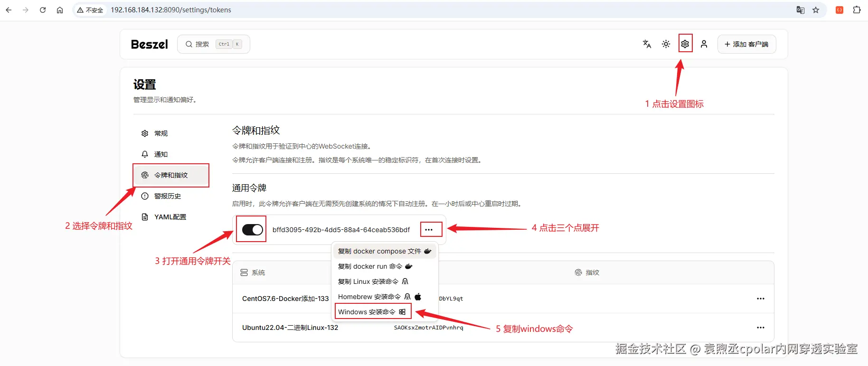Select the 常规 settings tab
Image resolution: width=868 pixels, height=366 pixels.
170,133
